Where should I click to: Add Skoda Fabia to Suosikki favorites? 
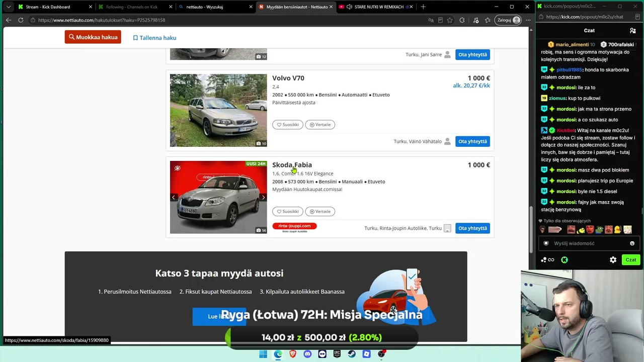click(x=288, y=212)
